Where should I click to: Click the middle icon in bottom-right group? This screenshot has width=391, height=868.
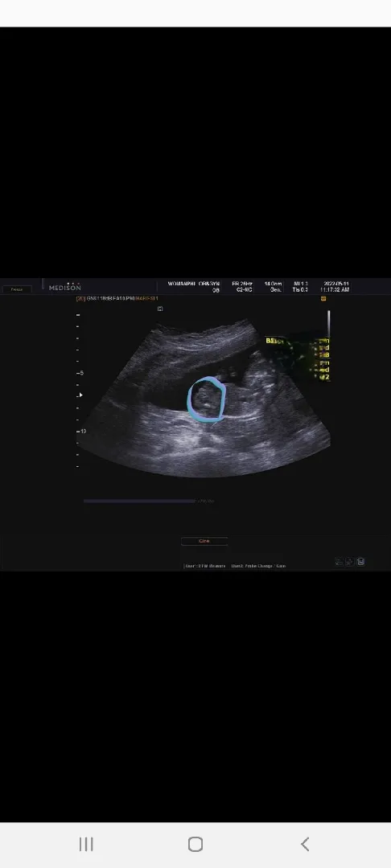click(350, 561)
